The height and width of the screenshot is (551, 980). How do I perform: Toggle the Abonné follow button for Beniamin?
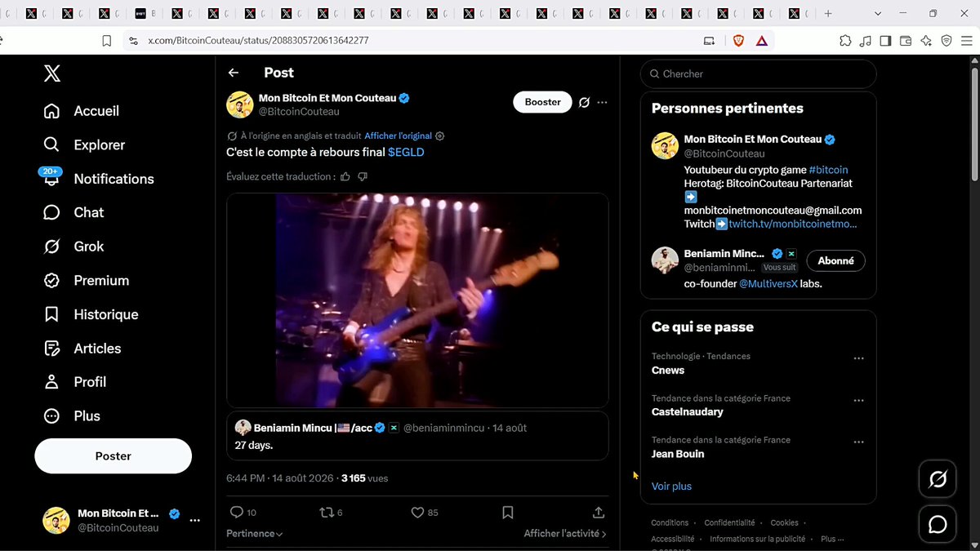coord(835,260)
